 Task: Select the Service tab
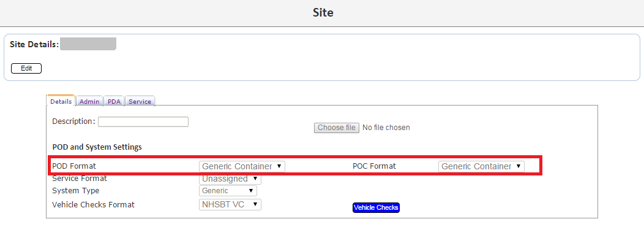(140, 101)
